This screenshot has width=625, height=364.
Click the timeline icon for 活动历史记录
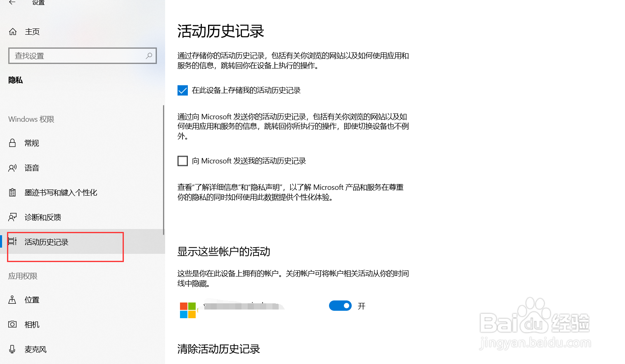12,241
